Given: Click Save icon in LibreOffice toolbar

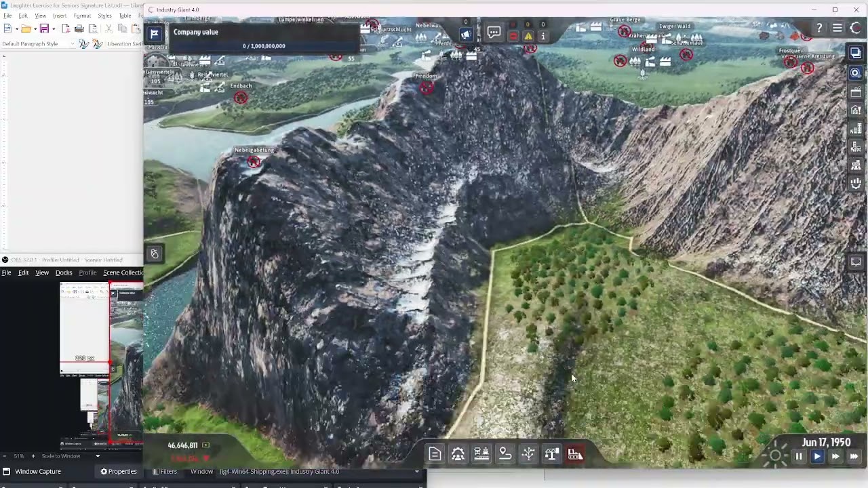Looking at the screenshot, I should [44, 28].
